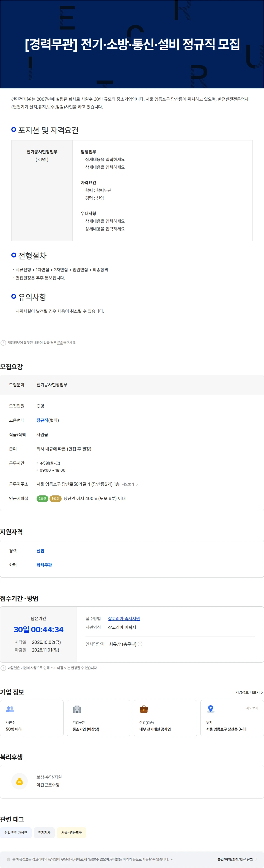
Task: Expand the footer copyright notice chevron
Action: [x=172, y=859]
